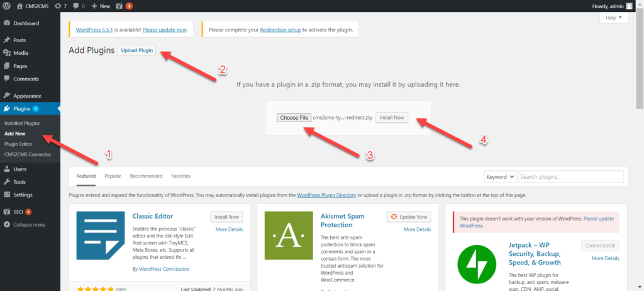Click Install Now beside the chosen zip file
Image resolution: width=644 pixels, height=291 pixels.
click(392, 117)
